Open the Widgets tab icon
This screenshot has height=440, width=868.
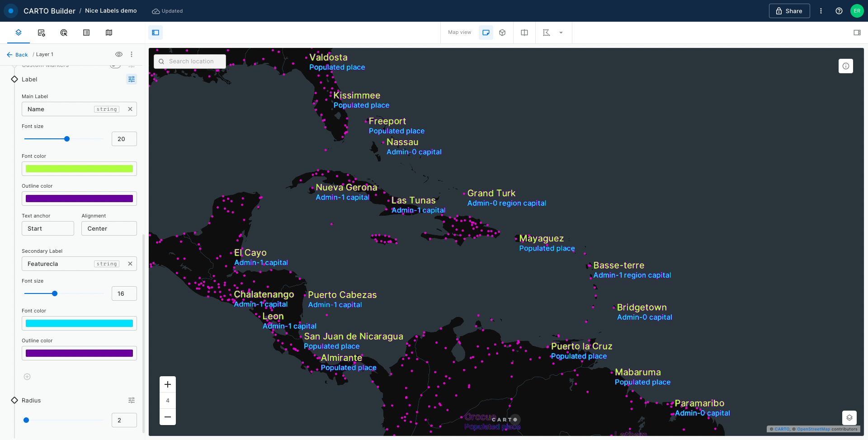coord(41,33)
